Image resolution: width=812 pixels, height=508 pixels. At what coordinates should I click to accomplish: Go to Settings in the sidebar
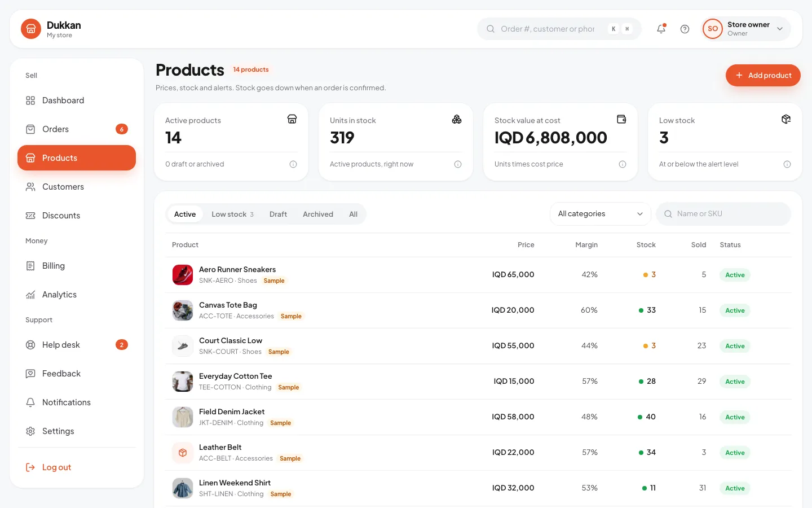click(77, 431)
